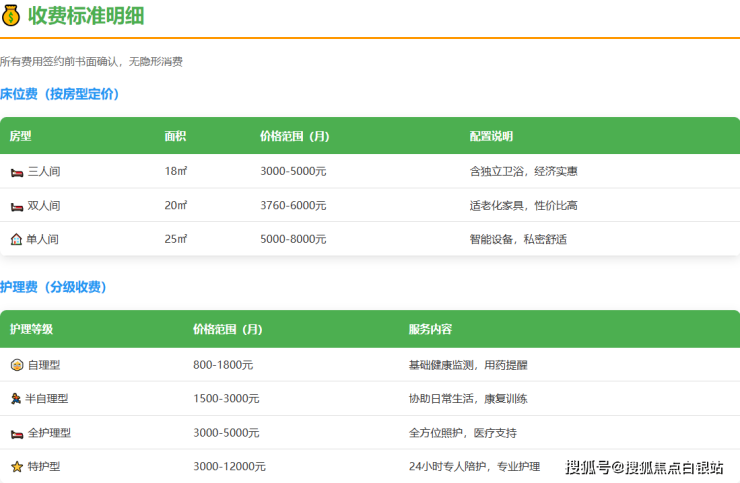Click the bed icon next to 双人间
The width and height of the screenshot is (740, 483).
[17, 207]
